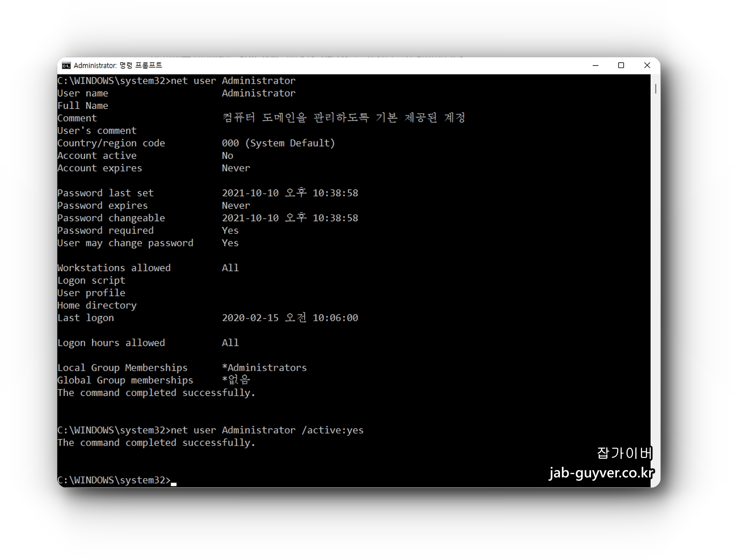Close the Administrator command prompt window
The image size is (733, 560).
click(647, 65)
